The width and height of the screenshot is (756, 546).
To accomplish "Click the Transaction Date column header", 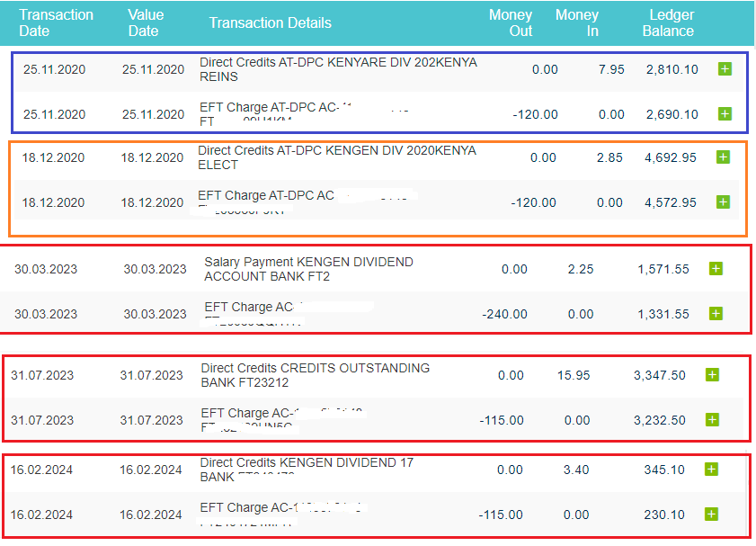I will tap(56, 22).
